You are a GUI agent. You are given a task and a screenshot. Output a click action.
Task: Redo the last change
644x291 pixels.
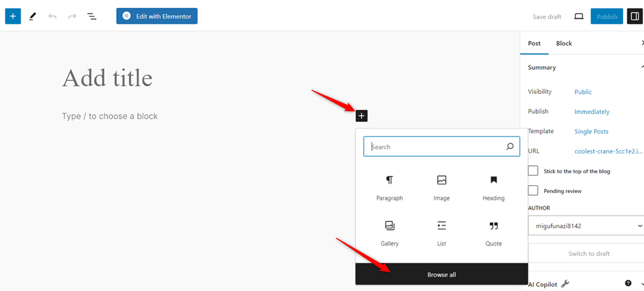point(72,17)
